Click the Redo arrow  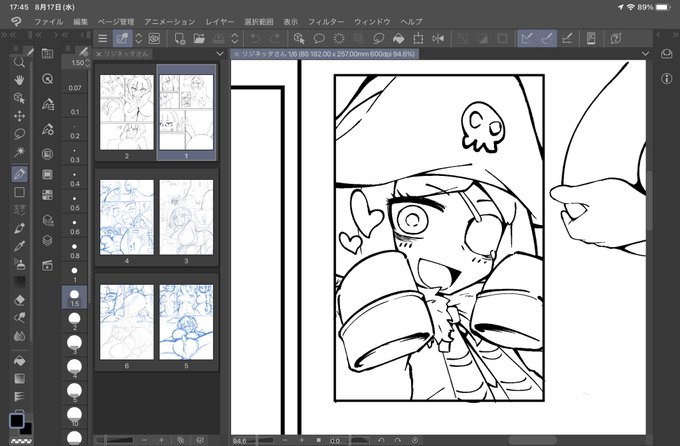pyautogui.click(x=275, y=39)
